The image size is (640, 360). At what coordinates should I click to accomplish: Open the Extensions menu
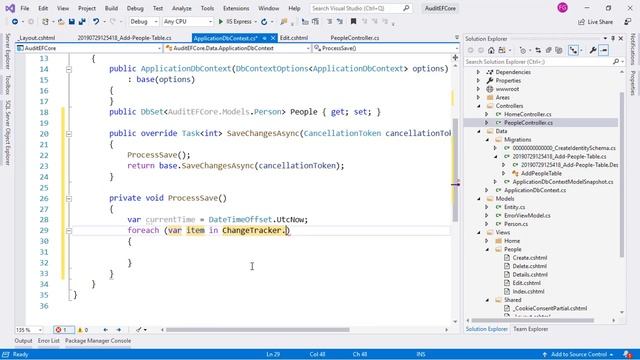tap(236, 8)
